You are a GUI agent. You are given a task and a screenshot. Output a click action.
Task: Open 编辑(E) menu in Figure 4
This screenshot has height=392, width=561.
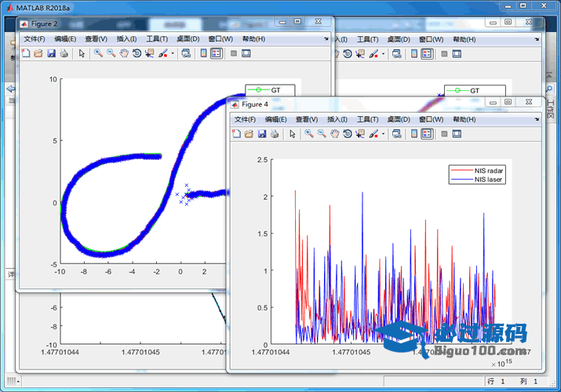pos(276,119)
